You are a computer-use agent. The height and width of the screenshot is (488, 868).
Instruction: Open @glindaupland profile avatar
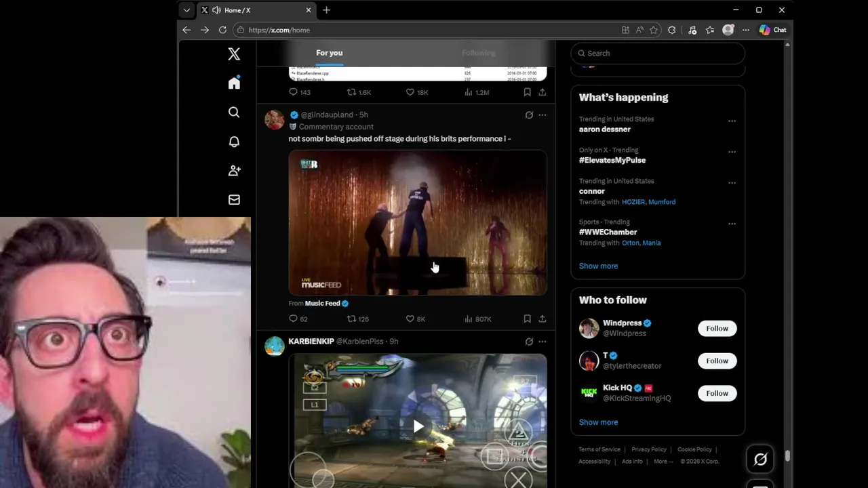pyautogui.click(x=274, y=119)
